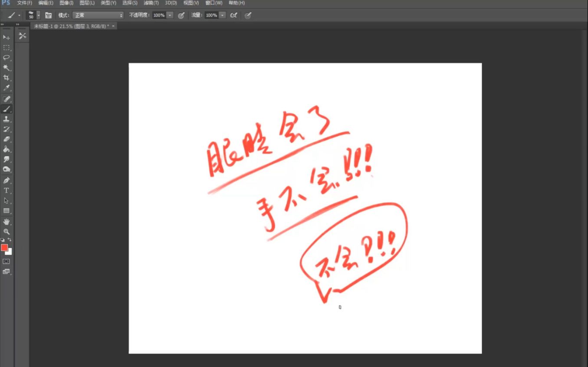Image resolution: width=588 pixels, height=367 pixels.
Task: Open the collapsed tool presets panel icon
Action: pos(23,36)
